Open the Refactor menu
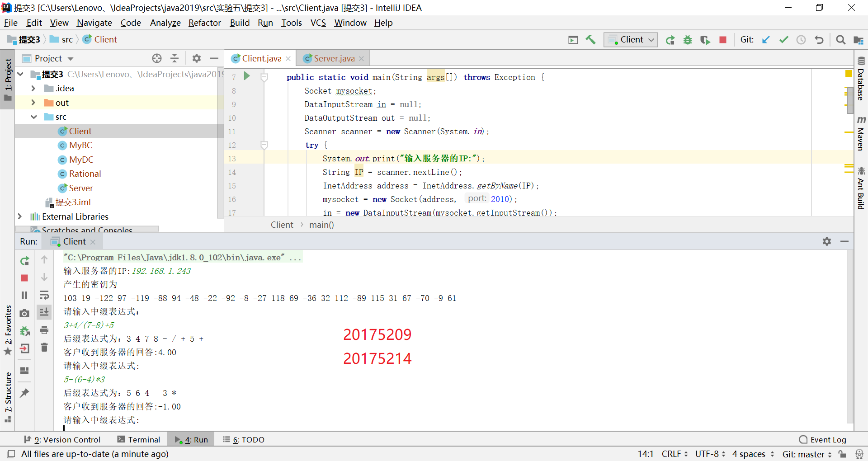 coord(204,23)
